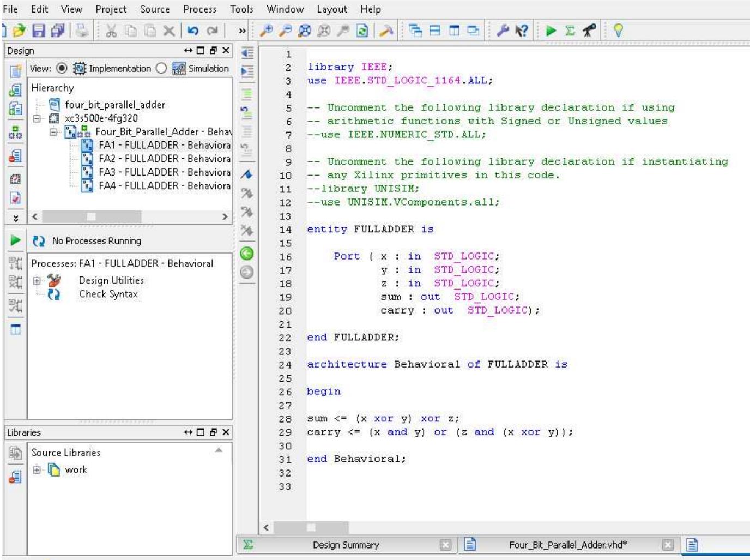756x560 pixels.
Task: Open the Layout menu
Action: [x=331, y=9]
